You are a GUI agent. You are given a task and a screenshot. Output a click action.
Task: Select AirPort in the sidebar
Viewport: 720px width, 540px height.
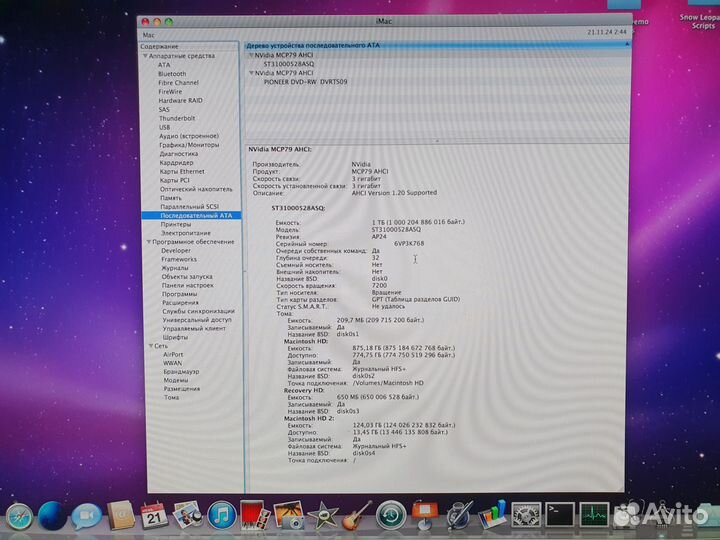pyautogui.click(x=173, y=354)
